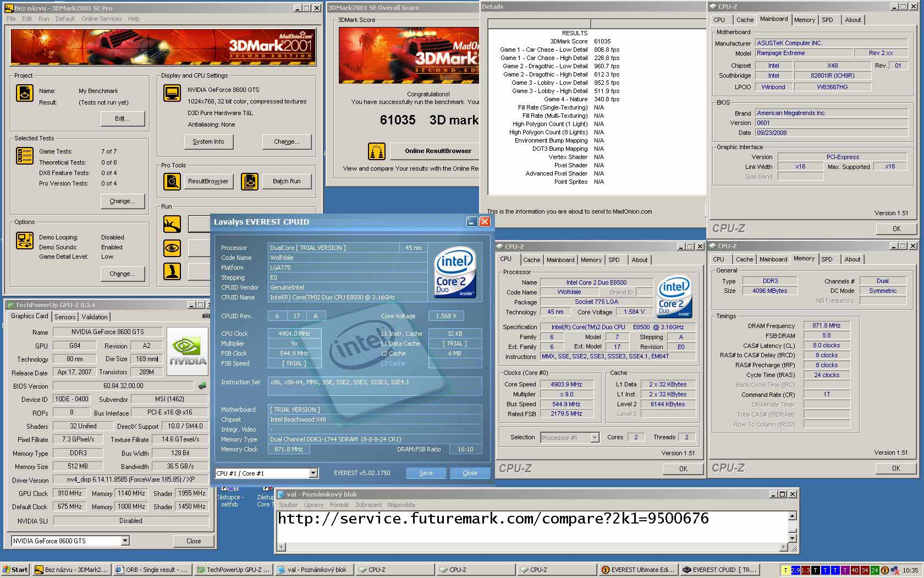Open the Soubor menu in Notepad
The image size is (924, 578).
click(288, 505)
